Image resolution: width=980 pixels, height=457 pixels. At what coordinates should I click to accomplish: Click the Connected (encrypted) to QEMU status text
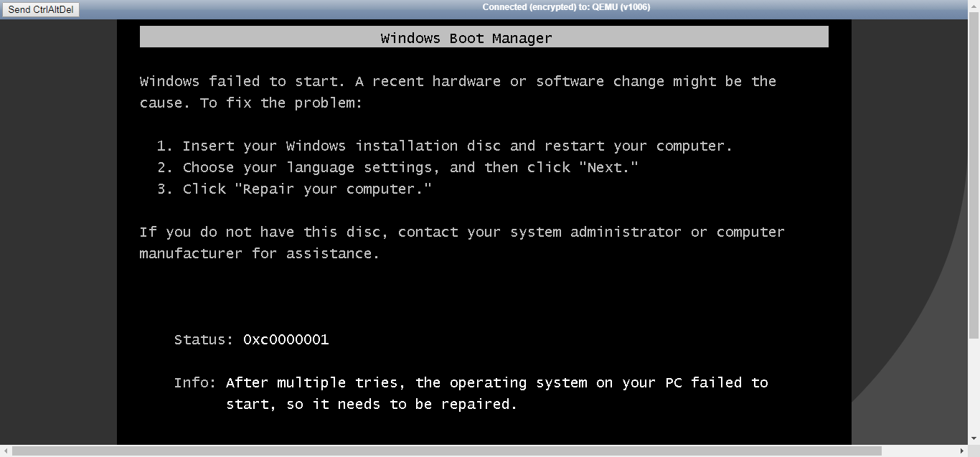pyautogui.click(x=567, y=7)
